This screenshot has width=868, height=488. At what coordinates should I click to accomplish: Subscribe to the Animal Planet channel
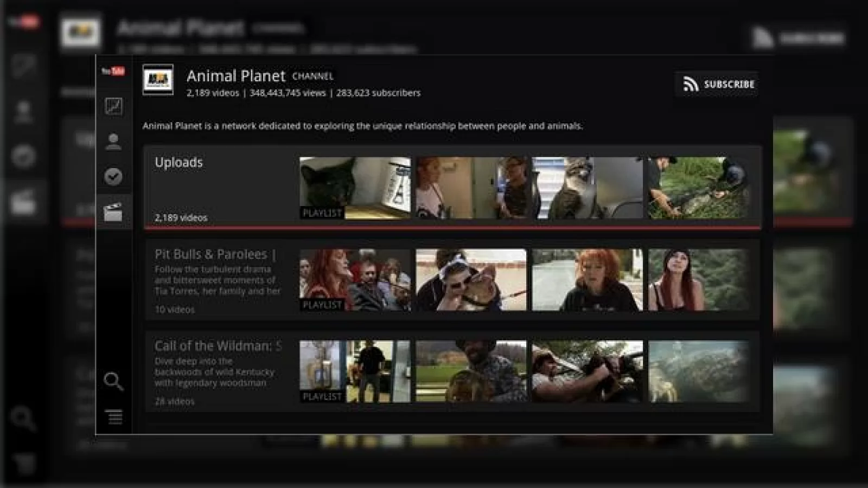[717, 84]
